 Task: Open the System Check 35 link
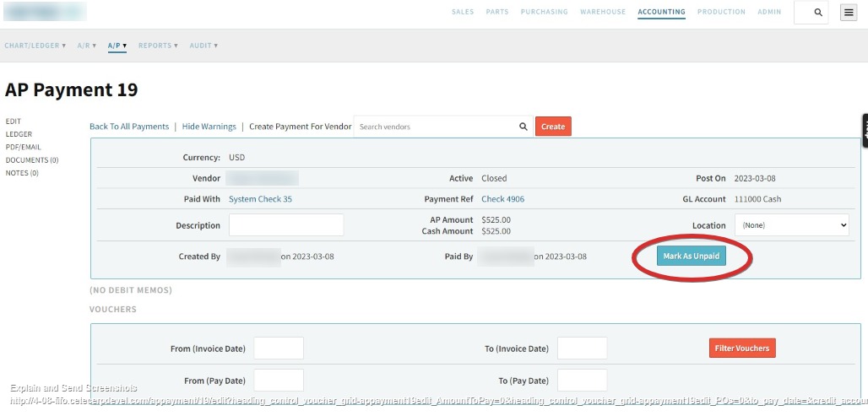click(x=260, y=199)
